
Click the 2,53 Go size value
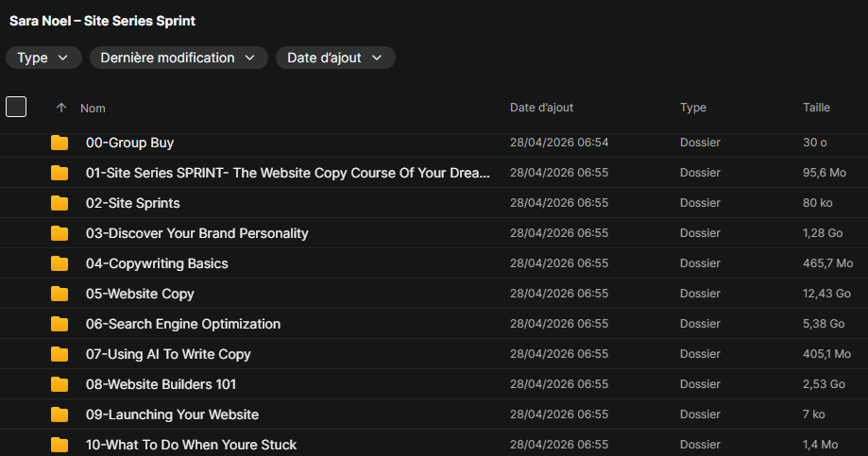pyautogui.click(x=824, y=383)
